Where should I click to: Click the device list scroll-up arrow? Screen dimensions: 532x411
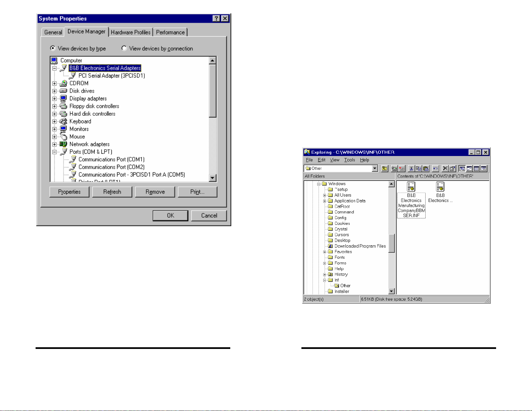point(212,60)
